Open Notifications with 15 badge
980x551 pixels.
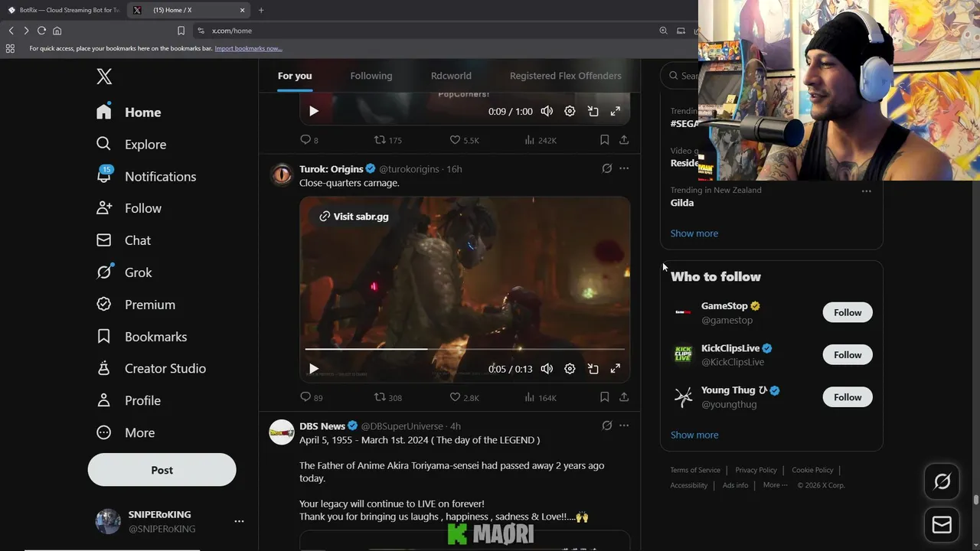point(146,177)
